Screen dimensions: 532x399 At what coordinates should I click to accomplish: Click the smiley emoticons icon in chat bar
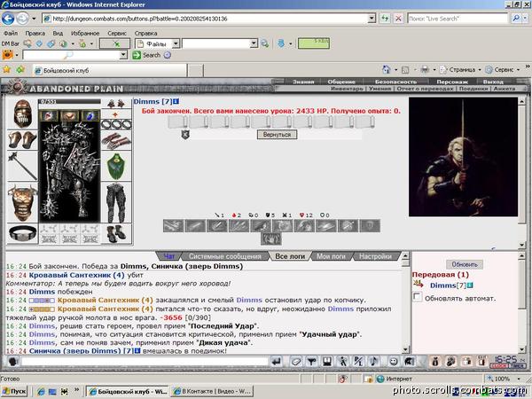(x=394, y=362)
